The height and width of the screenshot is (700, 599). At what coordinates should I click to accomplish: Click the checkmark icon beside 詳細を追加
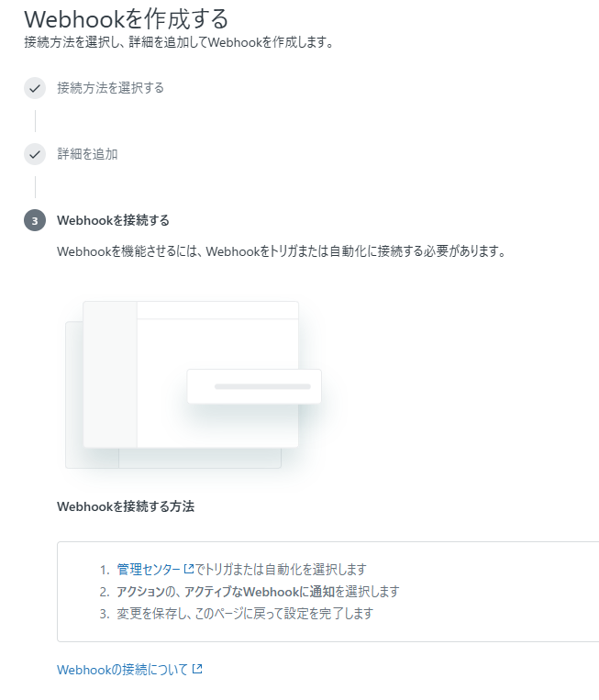click(x=35, y=154)
